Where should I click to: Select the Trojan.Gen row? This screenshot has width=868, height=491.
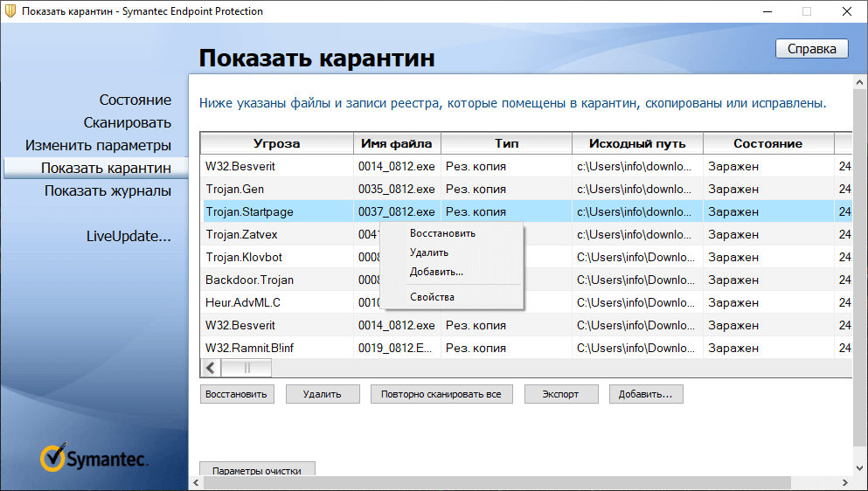point(526,189)
